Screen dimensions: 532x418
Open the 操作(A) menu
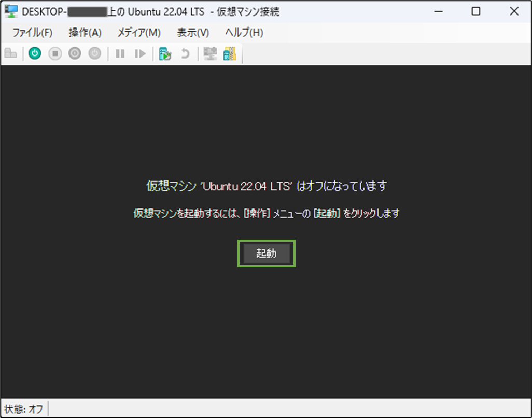coord(85,32)
